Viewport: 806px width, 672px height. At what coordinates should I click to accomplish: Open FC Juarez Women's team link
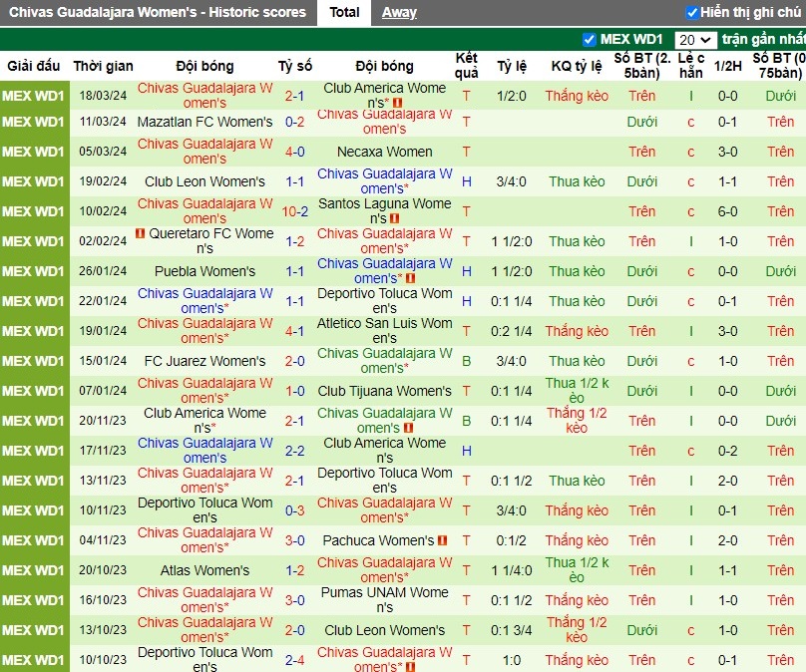point(204,361)
